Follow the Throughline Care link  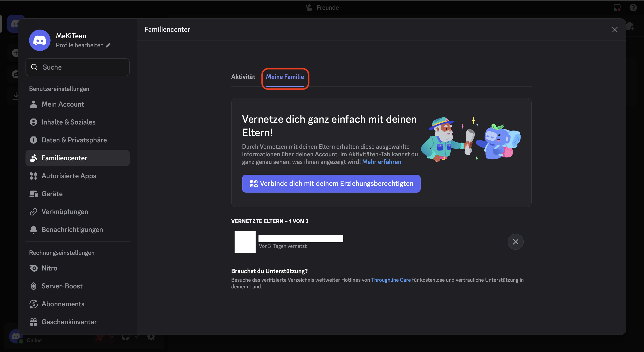click(390, 280)
